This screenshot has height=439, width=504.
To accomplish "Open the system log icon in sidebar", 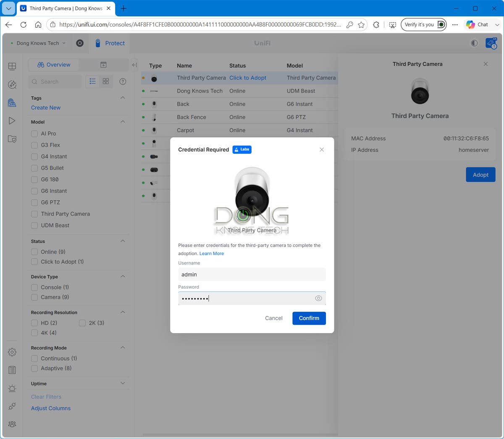I will coord(12,370).
